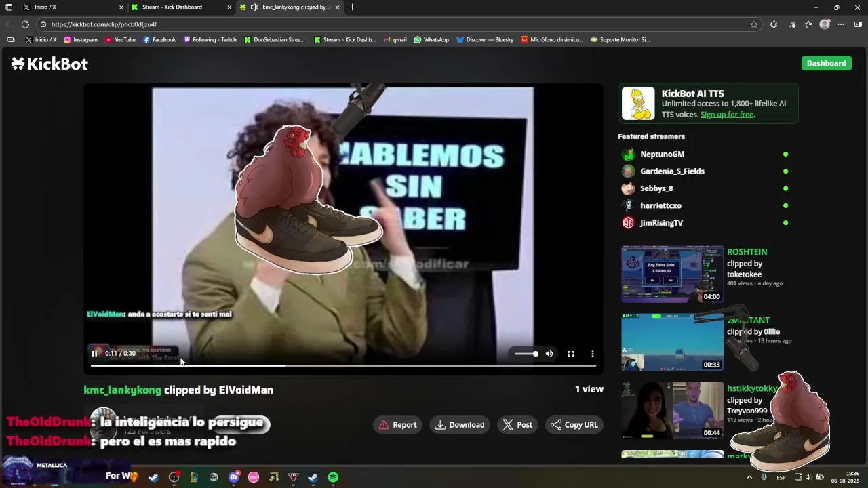This screenshot has height=488, width=868.
Task: Open the browser settings three-dot menu
Action: pos(841,24)
